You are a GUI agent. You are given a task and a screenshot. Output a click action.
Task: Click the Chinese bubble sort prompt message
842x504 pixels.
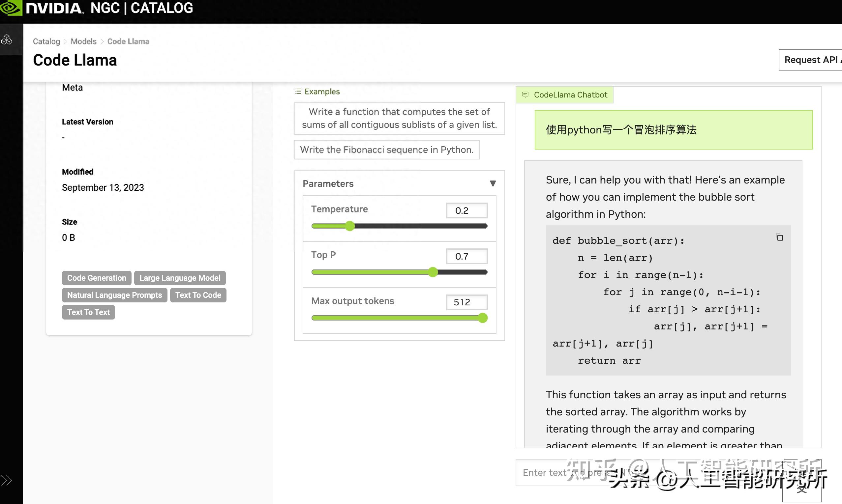point(674,130)
